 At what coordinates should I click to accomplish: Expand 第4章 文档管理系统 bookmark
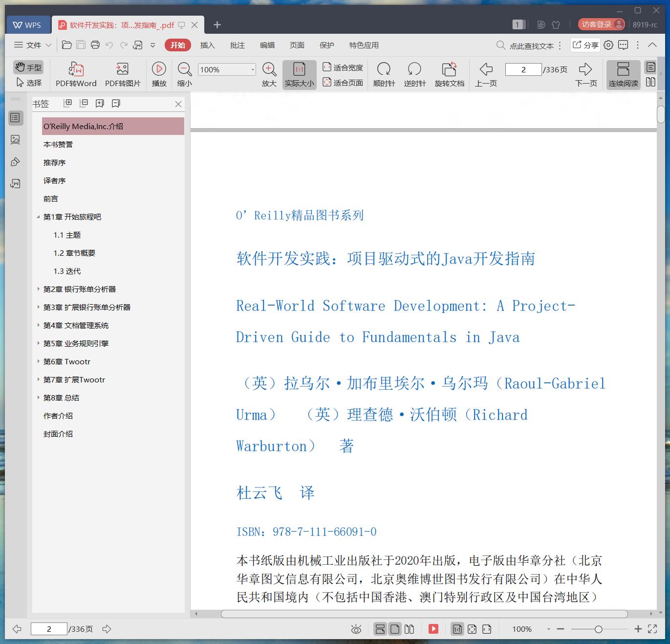coord(38,325)
